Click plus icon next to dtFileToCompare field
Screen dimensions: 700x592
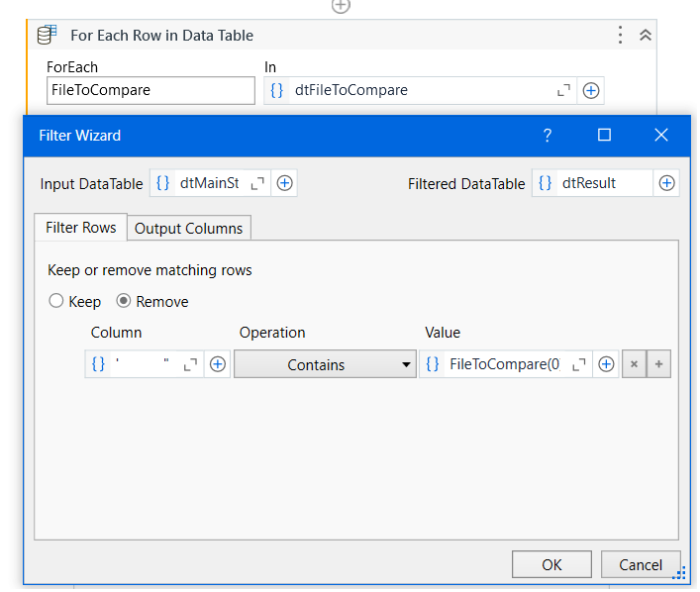point(591,90)
